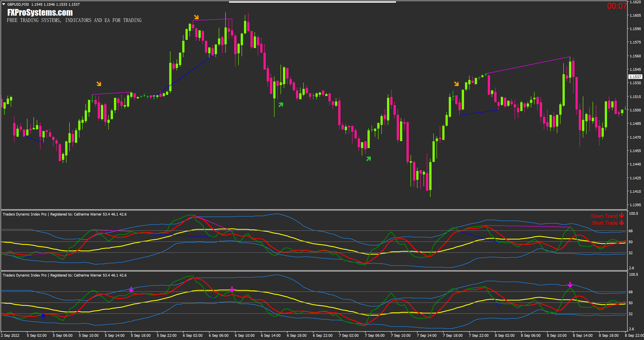Click magenta down arrow near 8 Sep 14:00
The image size is (644, 340).
(x=570, y=284)
